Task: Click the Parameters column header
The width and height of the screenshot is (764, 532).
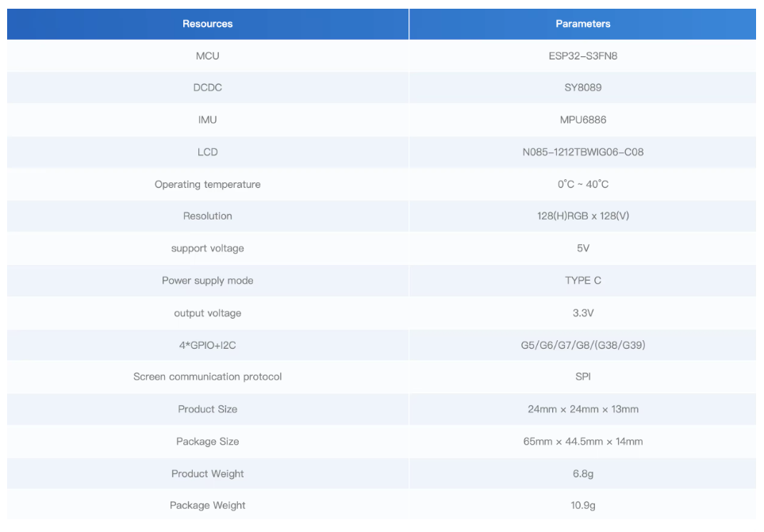Action: coord(583,24)
